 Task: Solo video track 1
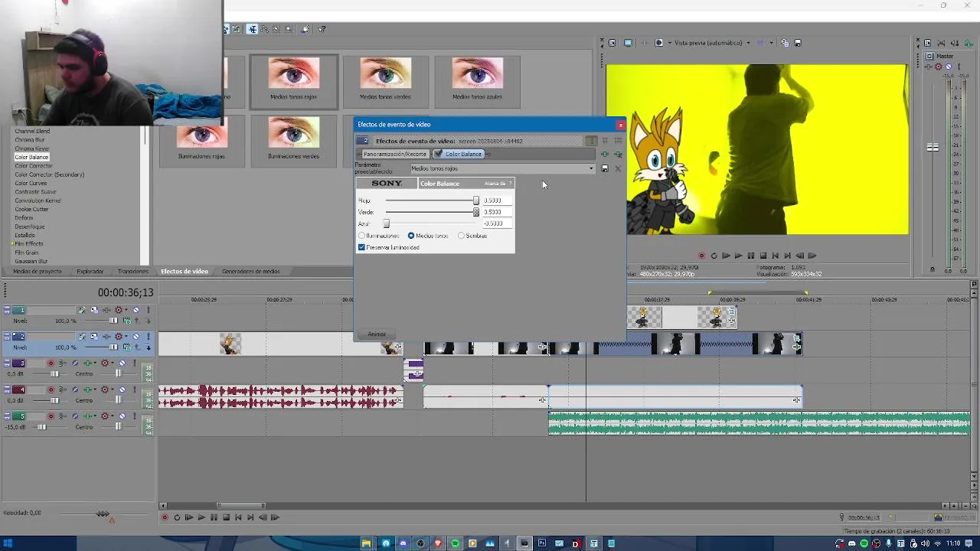click(149, 310)
